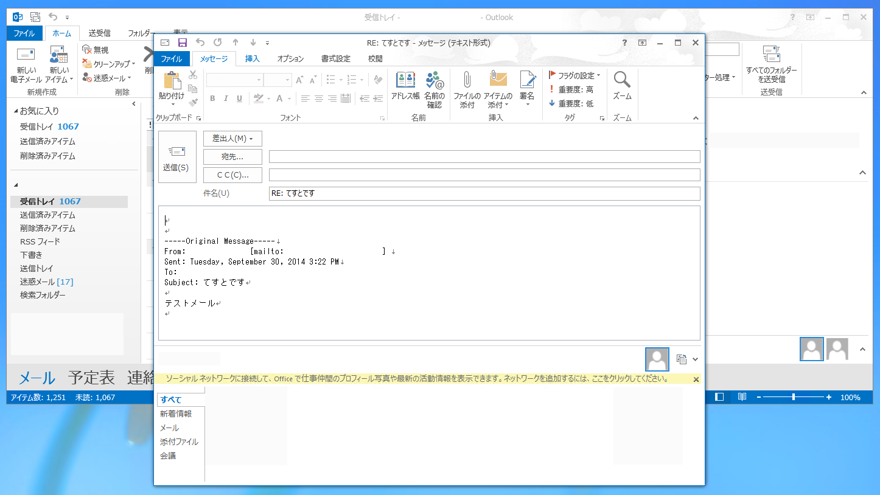
Task: Open the Address Book (アドレス帳)
Action: [x=405, y=86]
